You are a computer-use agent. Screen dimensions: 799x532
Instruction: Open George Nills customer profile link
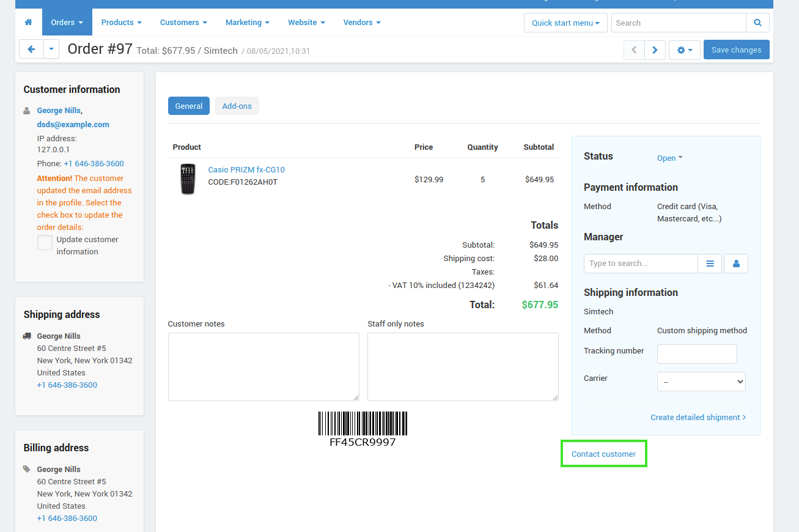(59, 111)
